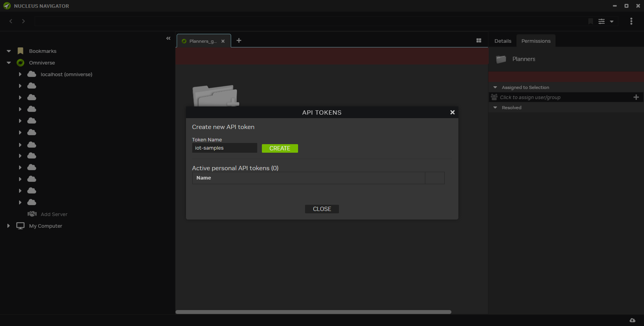This screenshot has height=326, width=644.
Task: Collapse the left sidebar panel
Action: click(168, 38)
